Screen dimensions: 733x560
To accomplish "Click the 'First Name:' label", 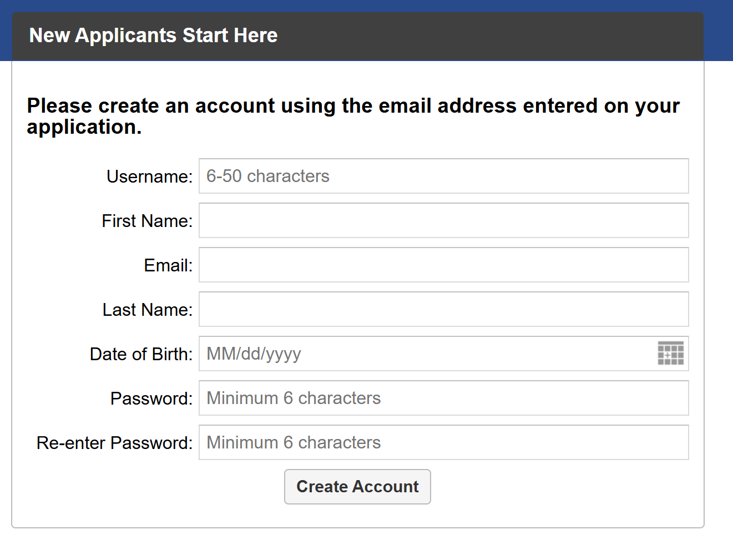I will coord(147,221).
